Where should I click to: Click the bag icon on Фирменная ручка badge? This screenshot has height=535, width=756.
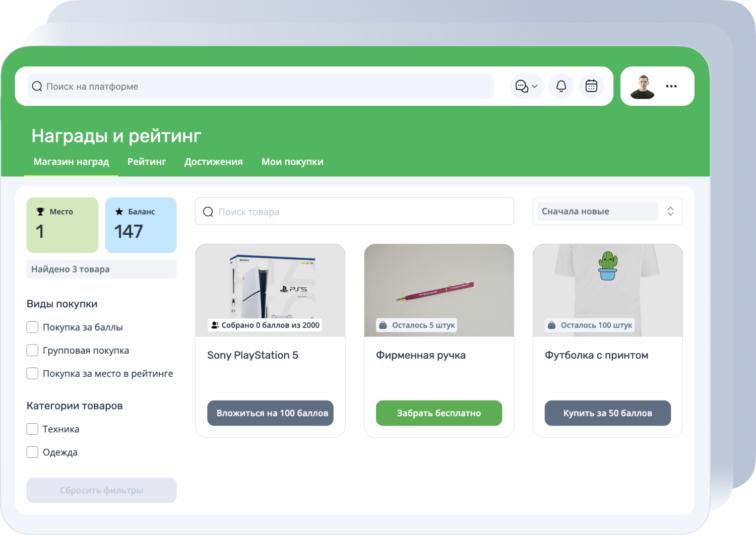(x=383, y=325)
